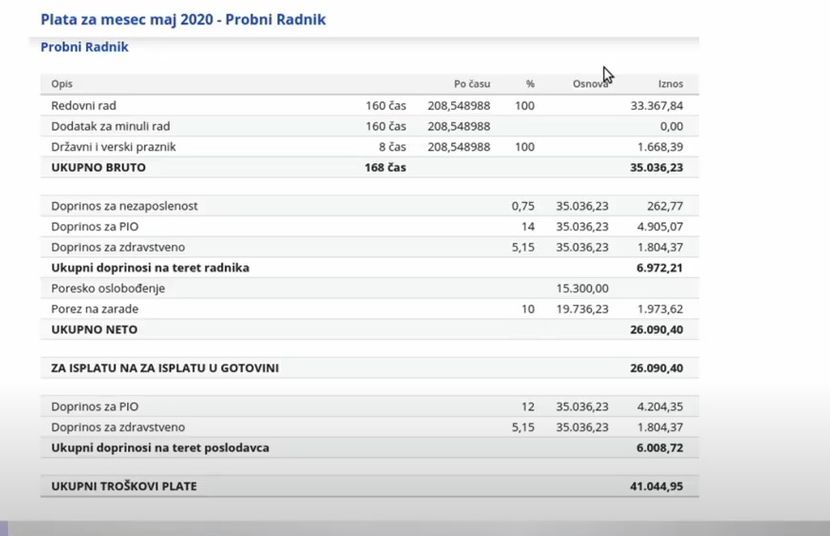Select the 'UKUPNO NETO' row label
Viewport: 830px width, 536px height.
[x=94, y=329]
